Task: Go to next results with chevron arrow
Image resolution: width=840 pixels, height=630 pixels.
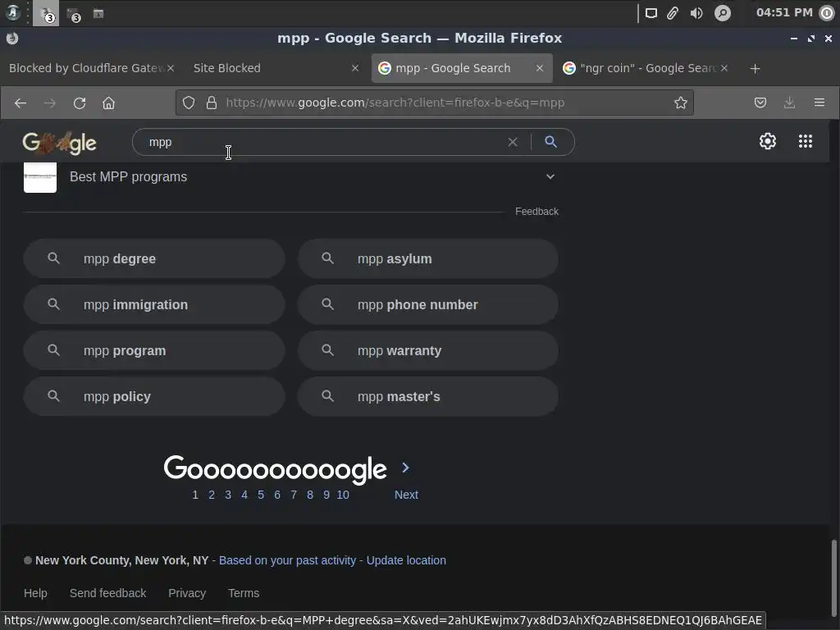Action: point(405,468)
